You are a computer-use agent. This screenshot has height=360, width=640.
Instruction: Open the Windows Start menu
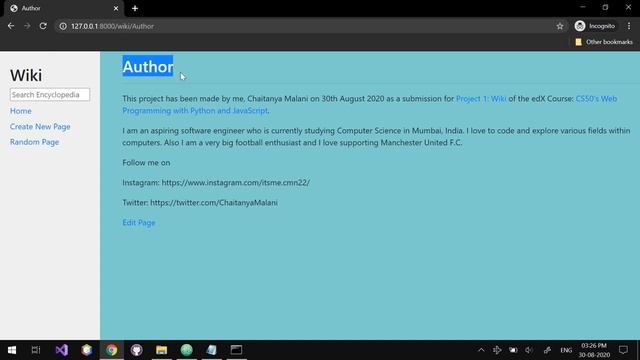[12, 350]
